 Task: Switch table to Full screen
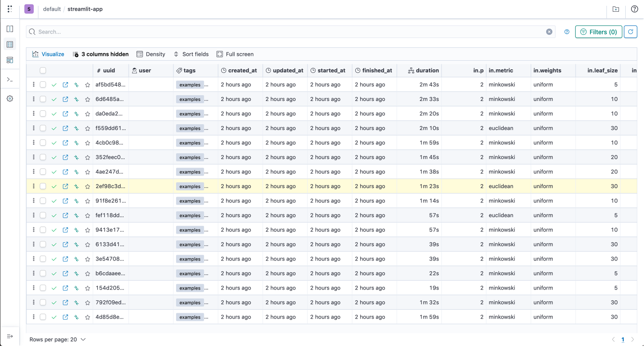tap(235, 54)
